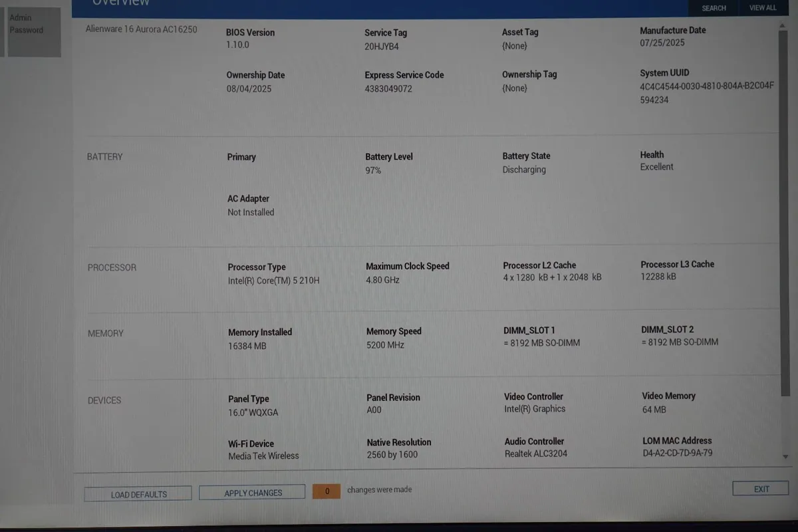Select Video Memory value 64 MB
Screen dimensions: 798x532
pyautogui.click(x=654, y=410)
